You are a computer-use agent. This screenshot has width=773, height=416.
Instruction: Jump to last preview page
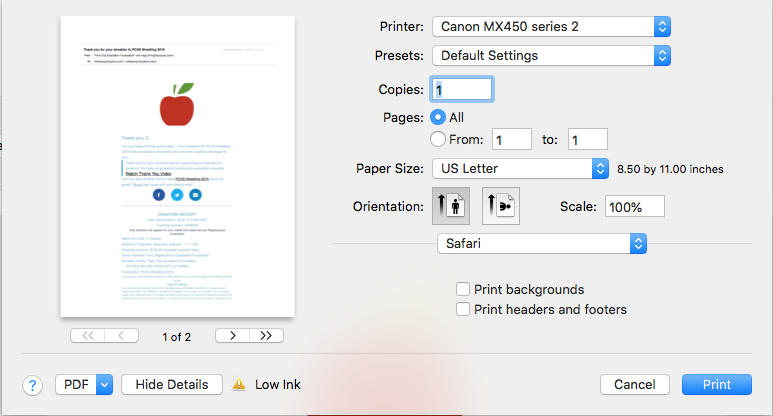pos(266,336)
